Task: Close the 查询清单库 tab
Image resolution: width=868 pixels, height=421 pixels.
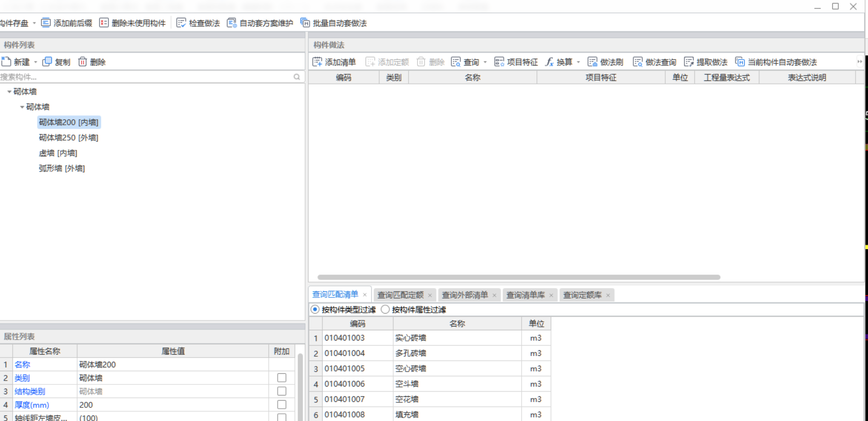Action: pos(551,295)
